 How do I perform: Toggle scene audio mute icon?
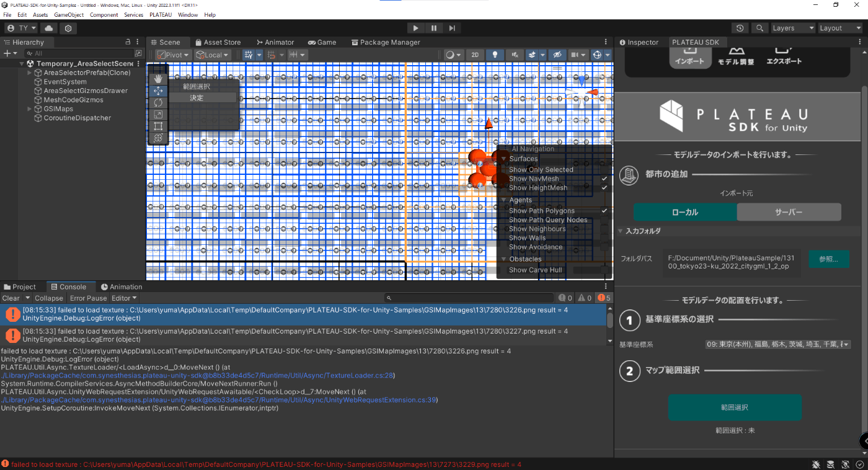(514, 55)
